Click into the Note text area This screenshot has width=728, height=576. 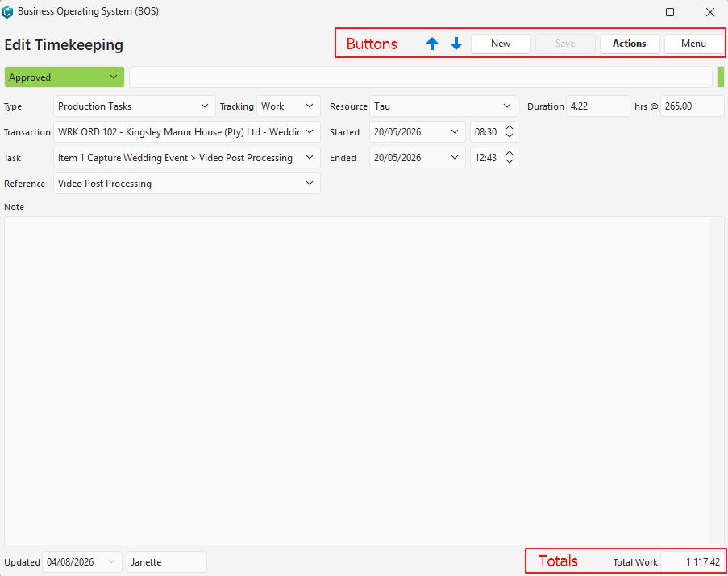tap(356, 380)
